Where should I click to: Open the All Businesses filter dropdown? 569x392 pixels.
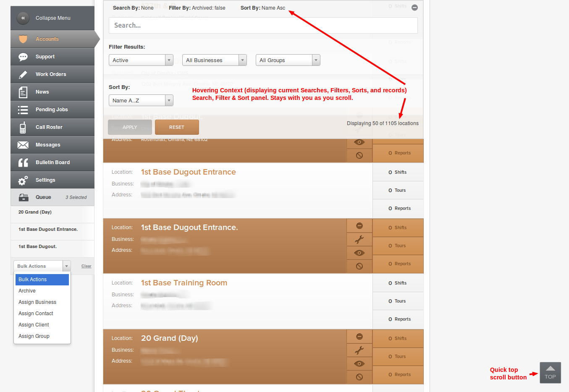tap(215, 60)
